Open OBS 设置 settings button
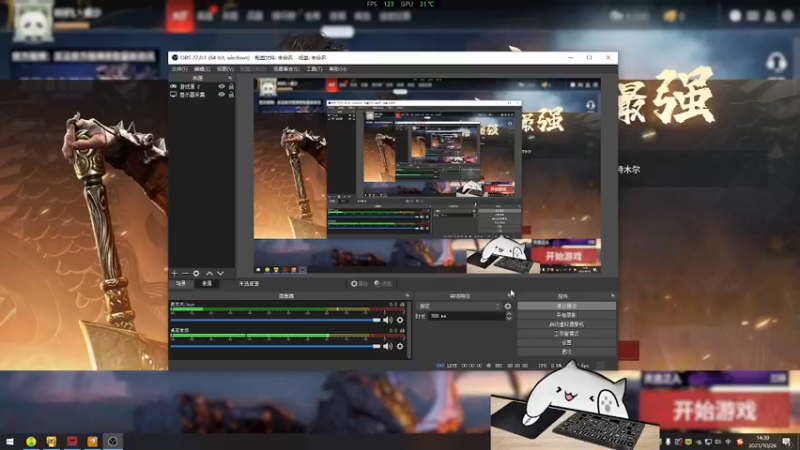The width and height of the screenshot is (800, 450). [x=566, y=343]
